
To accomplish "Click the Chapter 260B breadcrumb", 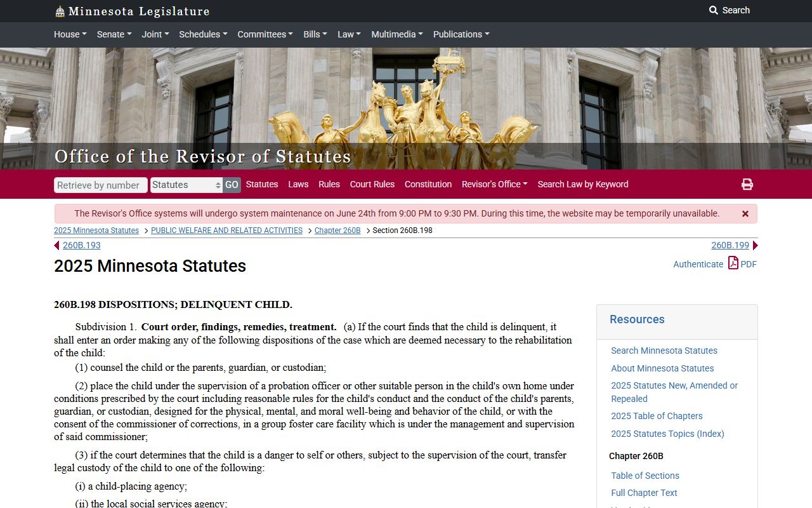I will [x=337, y=231].
